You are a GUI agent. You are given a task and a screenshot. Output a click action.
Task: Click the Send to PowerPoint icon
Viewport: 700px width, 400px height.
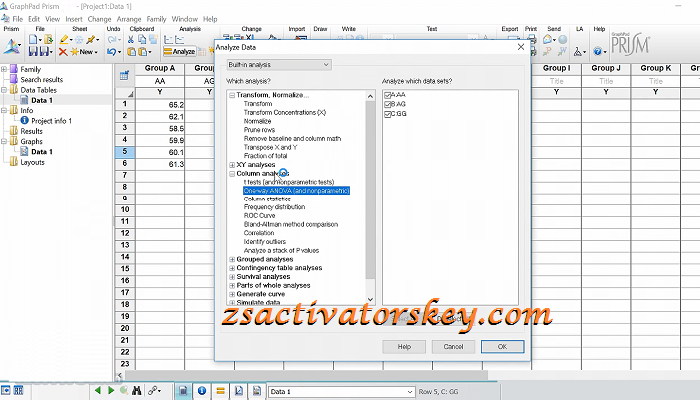(547, 52)
